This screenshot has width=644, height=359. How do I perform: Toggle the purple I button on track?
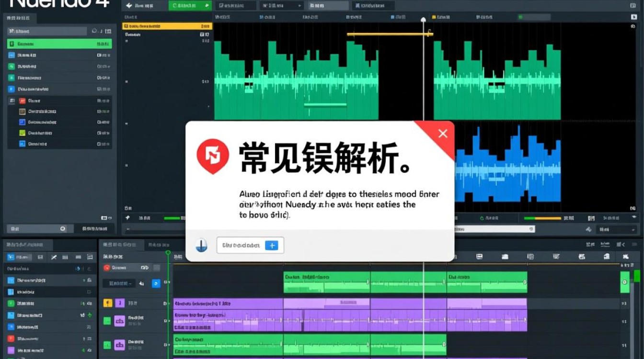[x=120, y=303]
